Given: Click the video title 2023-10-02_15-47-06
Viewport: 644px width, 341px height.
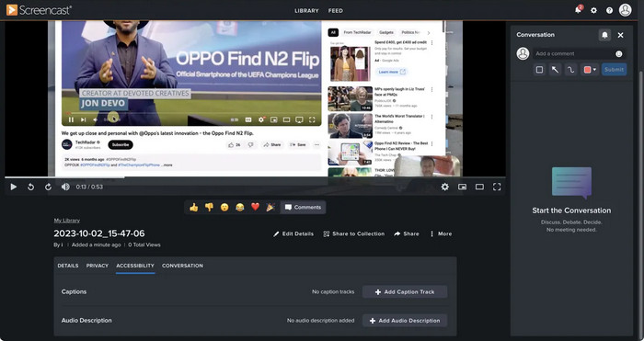Looking at the screenshot, I should coord(99,233).
